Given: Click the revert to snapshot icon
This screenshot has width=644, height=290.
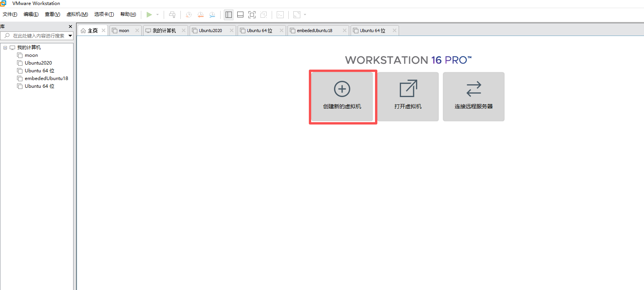Looking at the screenshot, I should click(x=200, y=15).
